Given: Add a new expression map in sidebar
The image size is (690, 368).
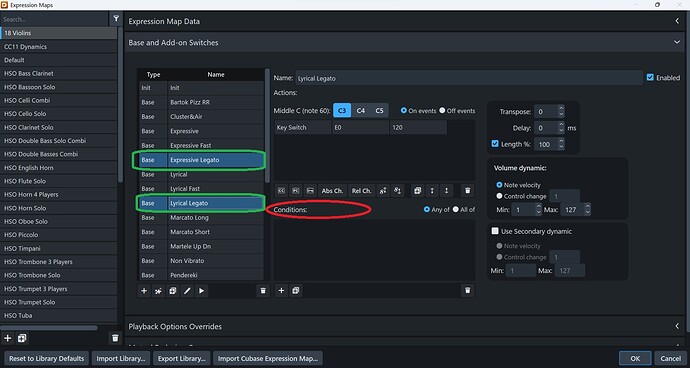Looking at the screenshot, I should [x=7, y=338].
